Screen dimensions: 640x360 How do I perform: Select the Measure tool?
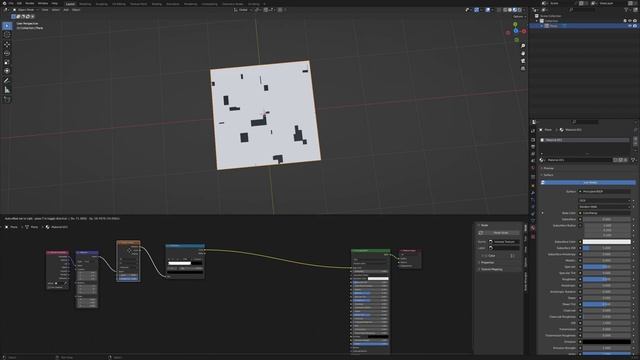tap(7, 90)
